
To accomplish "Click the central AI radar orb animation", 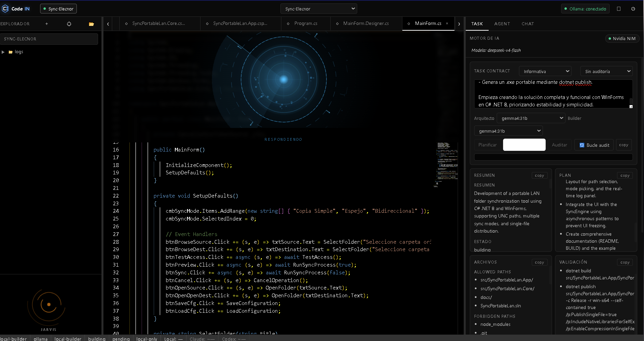I will 283,79.
